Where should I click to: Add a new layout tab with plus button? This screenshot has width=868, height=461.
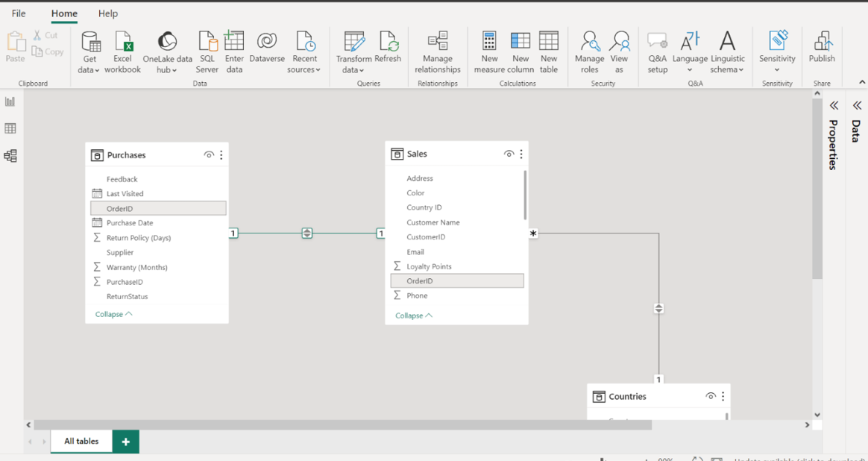click(x=125, y=442)
